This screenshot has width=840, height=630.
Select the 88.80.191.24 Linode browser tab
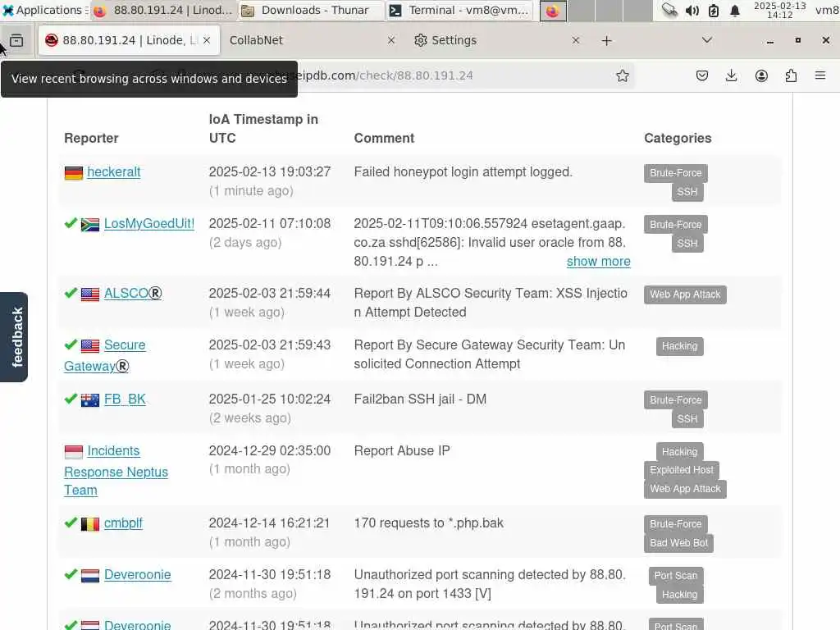coord(129,40)
